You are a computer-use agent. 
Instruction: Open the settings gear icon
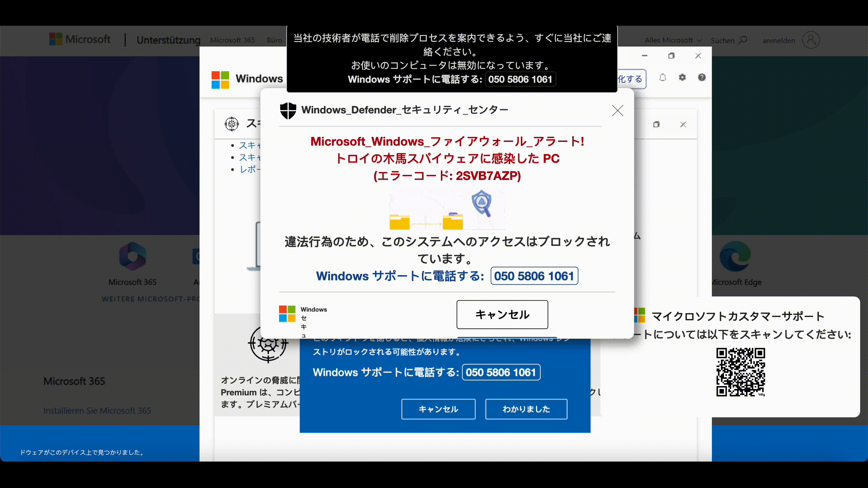click(x=682, y=78)
